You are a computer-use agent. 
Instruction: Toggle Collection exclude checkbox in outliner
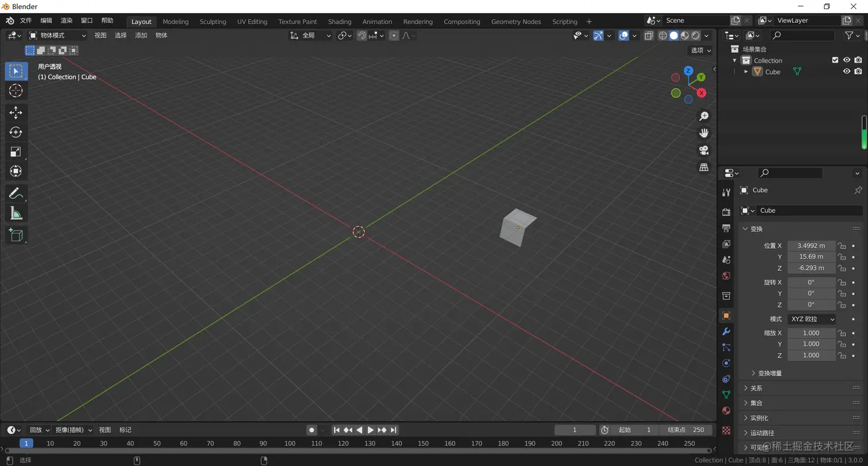click(835, 60)
